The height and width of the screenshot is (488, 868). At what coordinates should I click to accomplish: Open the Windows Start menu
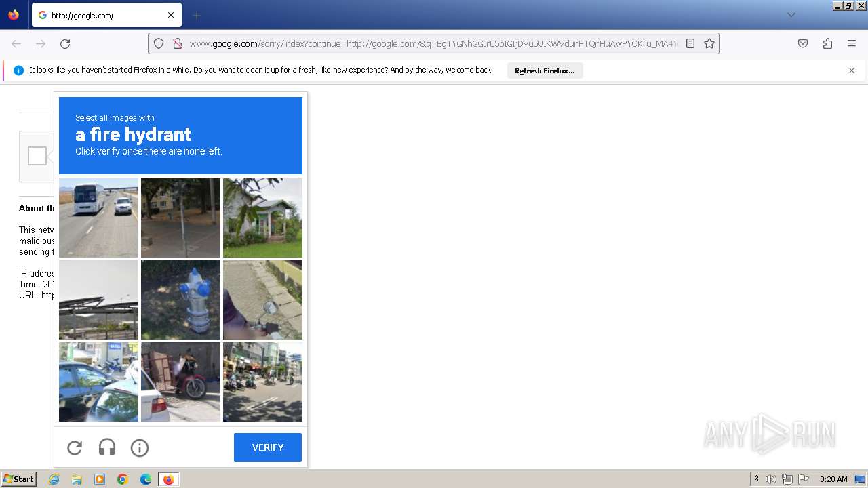pyautogui.click(x=18, y=479)
